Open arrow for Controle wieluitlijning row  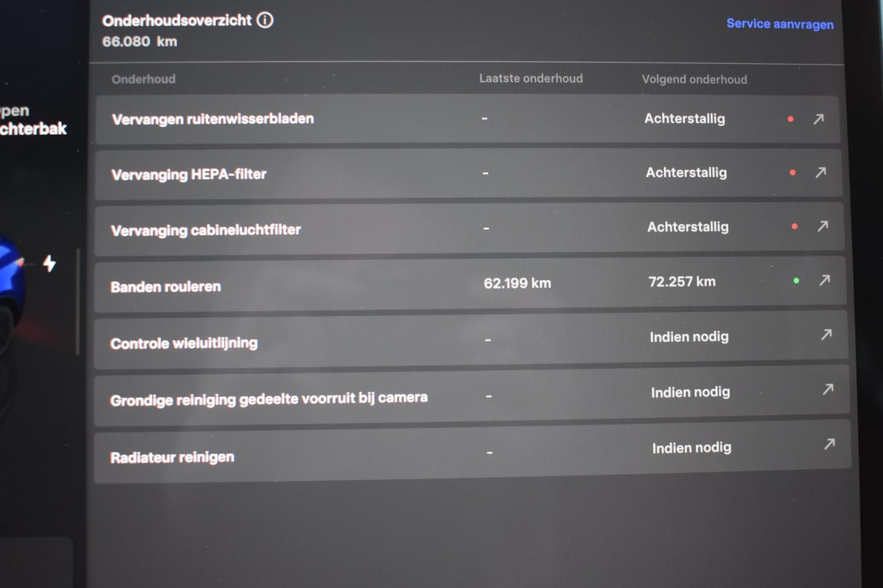coord(827,334)
